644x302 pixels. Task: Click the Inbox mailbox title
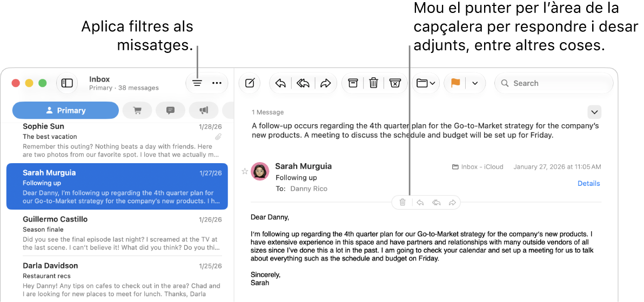99,79
